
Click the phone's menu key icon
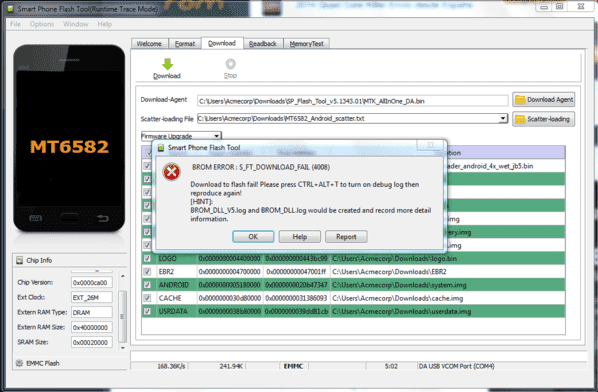36,218
